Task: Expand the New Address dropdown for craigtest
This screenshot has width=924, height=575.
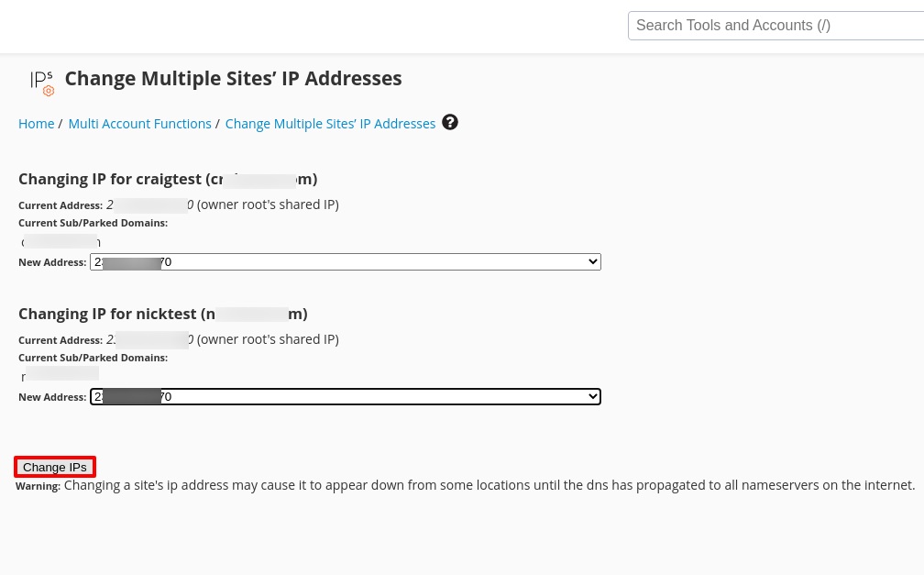Action: [x=345, y=262]
